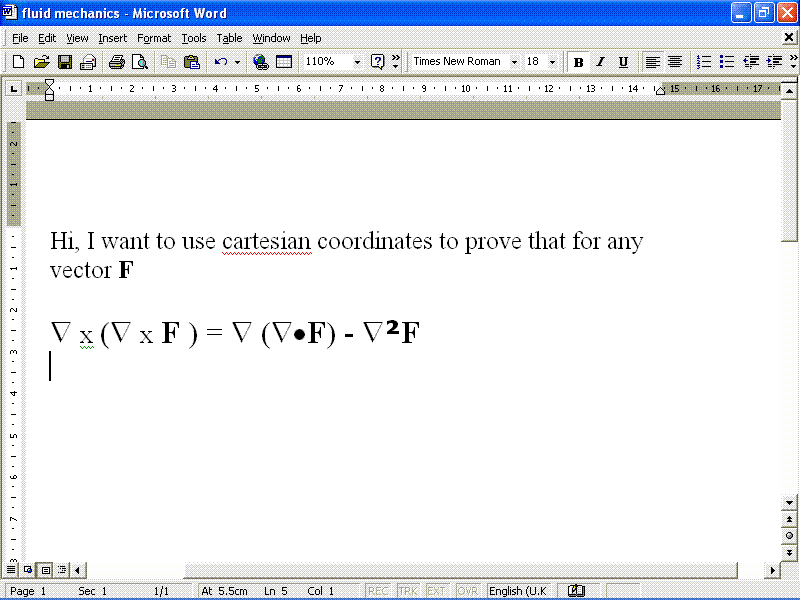Open Print Preview from the toolbar
The image size is (800, 600).
pyautogui.click(x=140, y=62)
